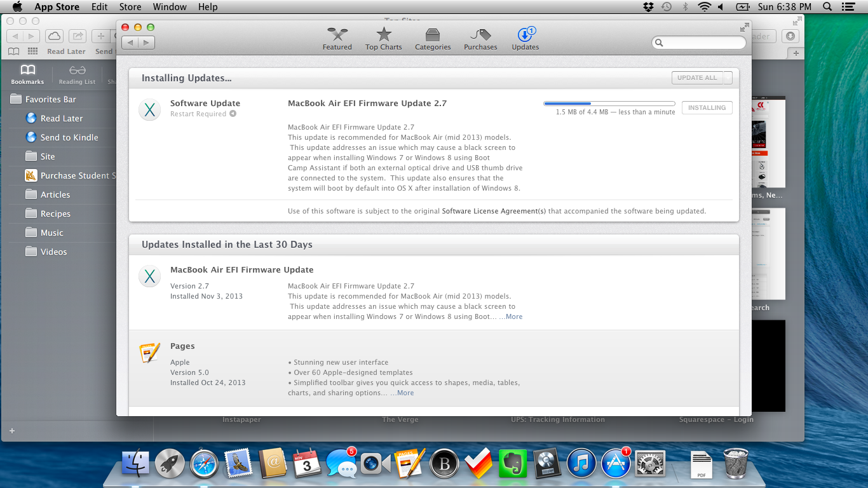Click the plus add-bookmark button in Safari toolbar

coord(100,36)
